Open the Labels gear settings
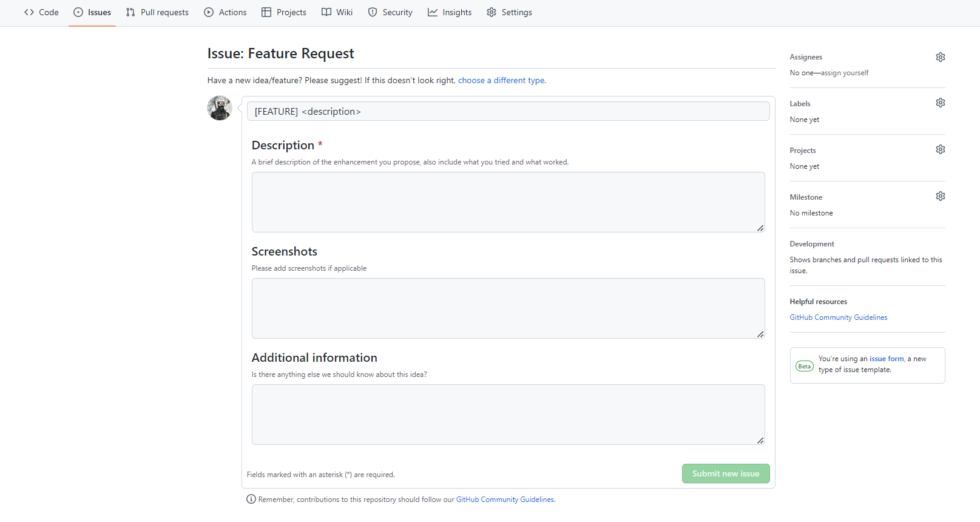 (x=940, y=103)
